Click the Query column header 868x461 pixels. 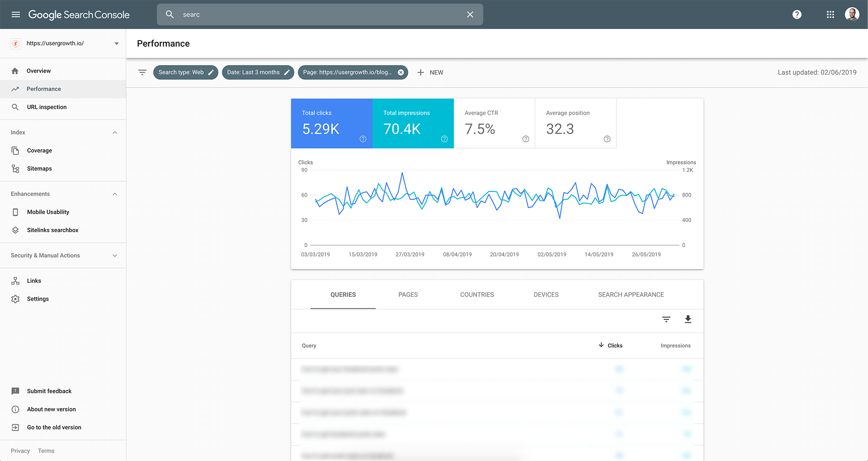click(x=309, y=346)
